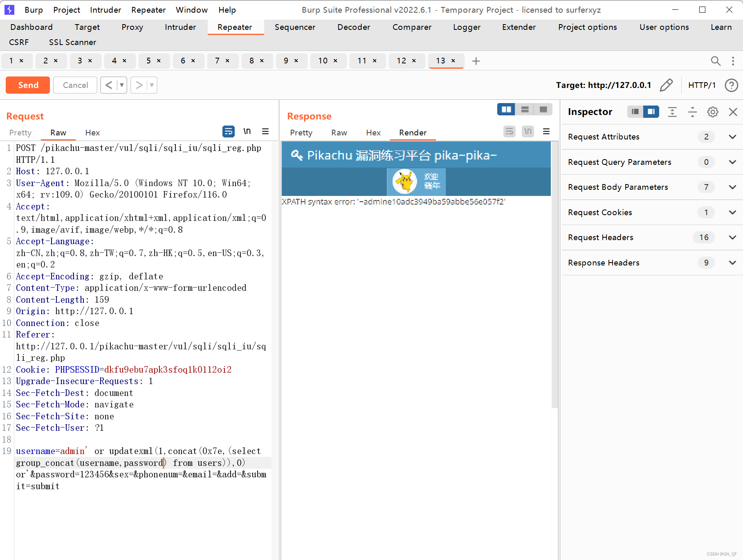Click response pane vertical scrollbar
The height and width of the screenshot is (560, 743).
(x=555, y=274)
